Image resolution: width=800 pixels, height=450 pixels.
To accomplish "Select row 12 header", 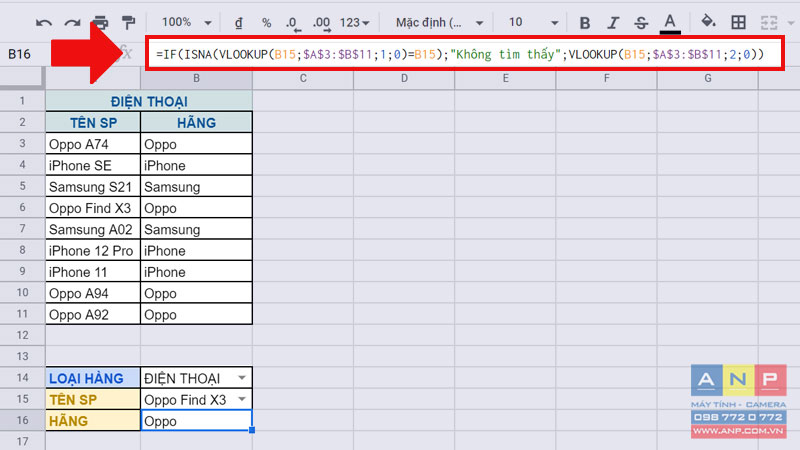I will [22, 335].
